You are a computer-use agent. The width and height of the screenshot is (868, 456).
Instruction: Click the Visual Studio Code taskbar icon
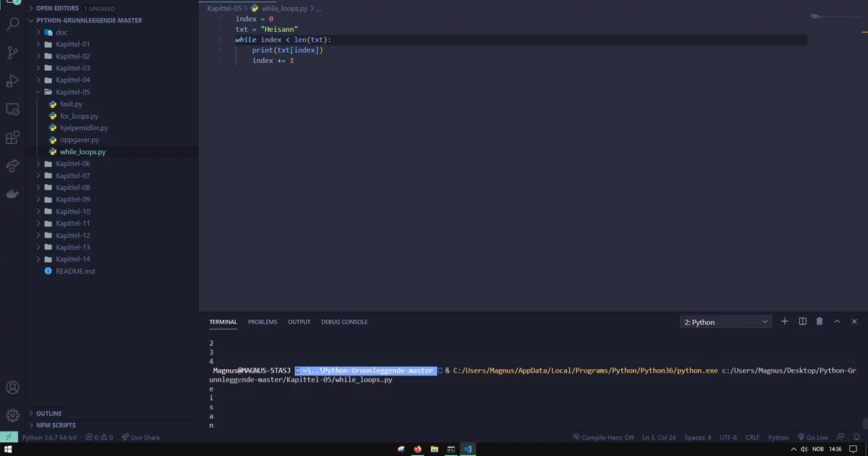468,449
